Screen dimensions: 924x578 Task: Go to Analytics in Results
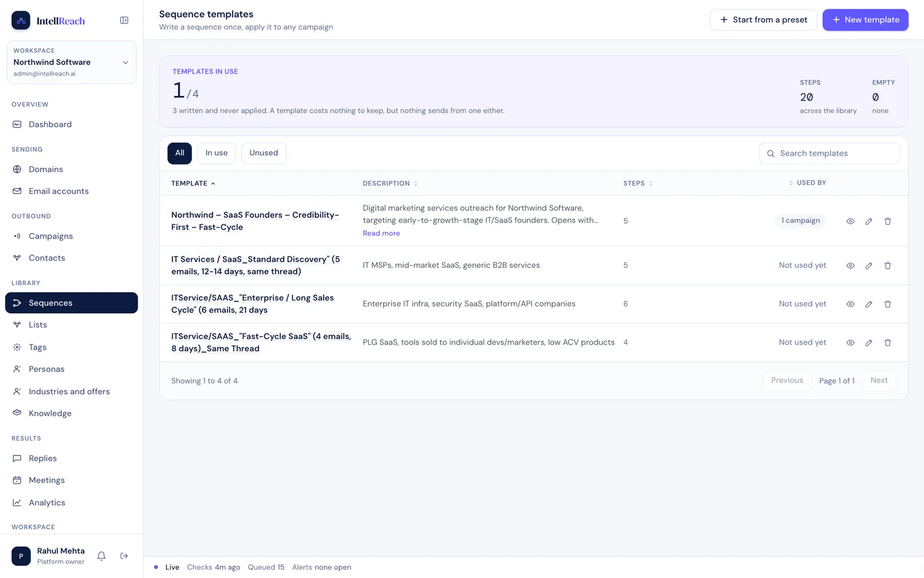[72, 503]
